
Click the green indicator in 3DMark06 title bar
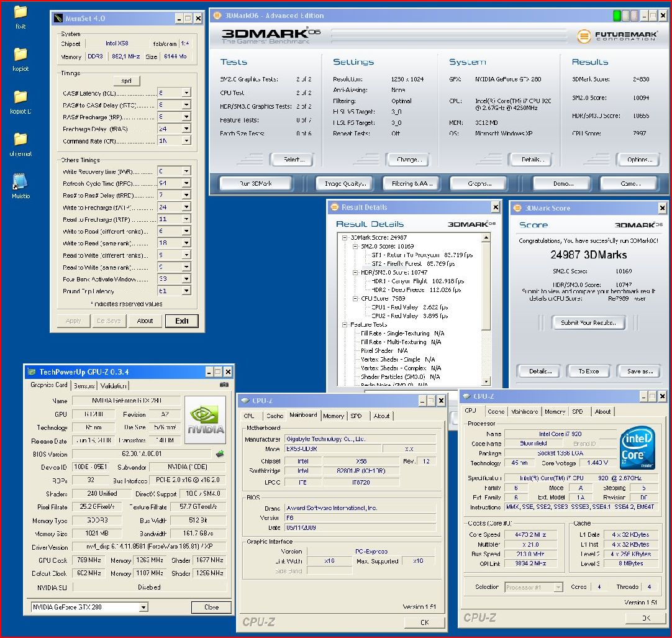(617, 16)
